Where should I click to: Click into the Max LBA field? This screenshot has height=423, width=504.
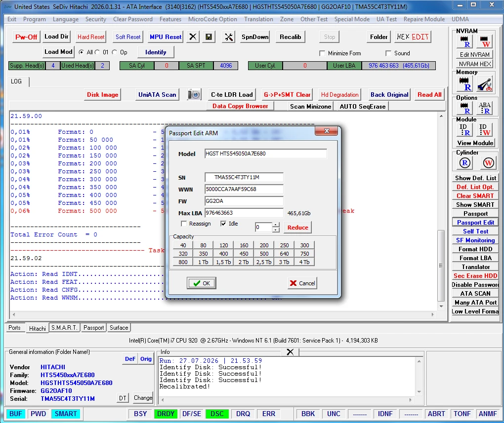244,213
